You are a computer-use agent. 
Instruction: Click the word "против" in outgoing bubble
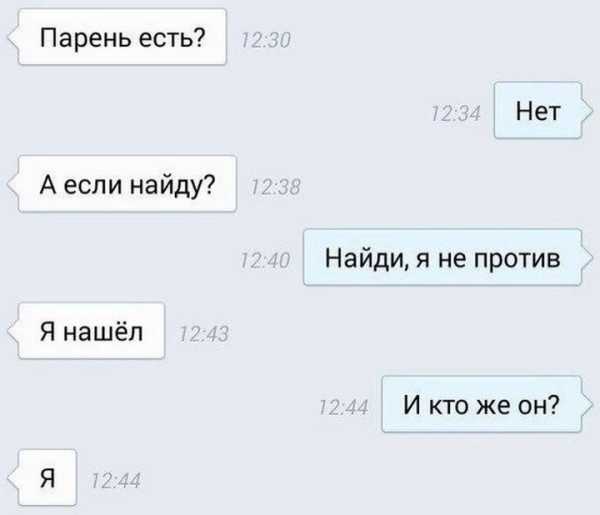tap(517, 259)
